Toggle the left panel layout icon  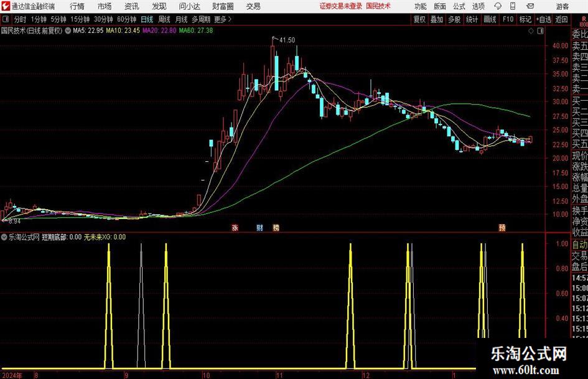point(6,19)
